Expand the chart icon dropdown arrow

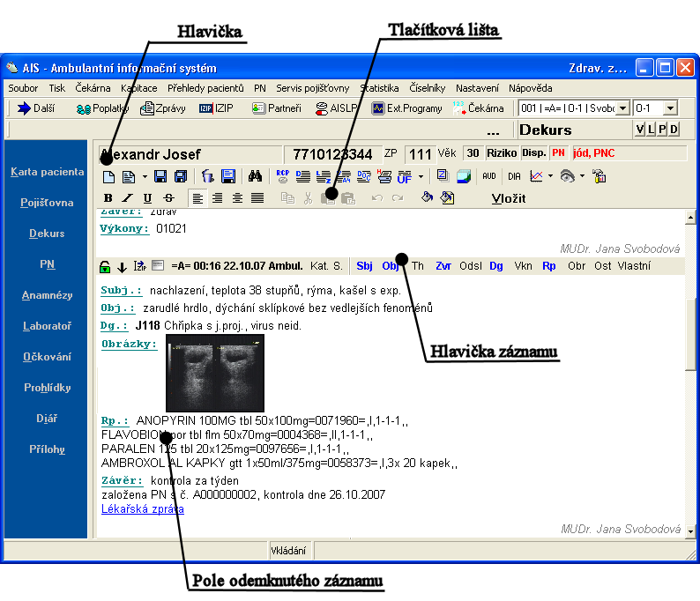click(x=550, y=176)
